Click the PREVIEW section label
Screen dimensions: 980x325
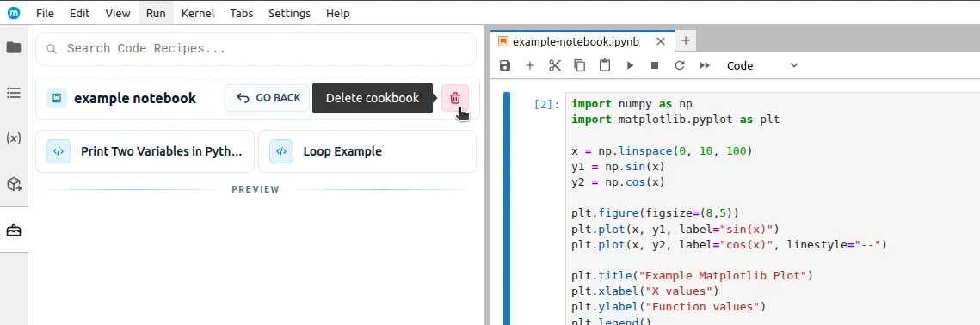(256, 189)
